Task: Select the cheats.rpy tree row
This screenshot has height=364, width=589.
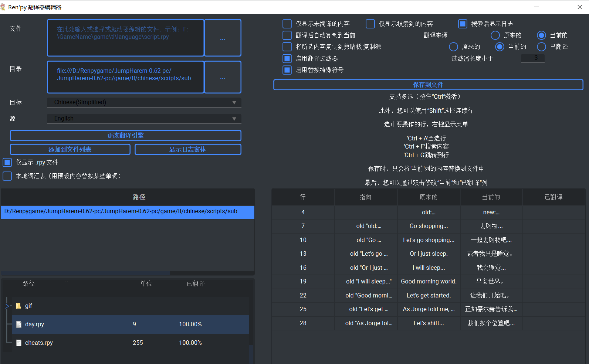Action: [x=131, y=343]
